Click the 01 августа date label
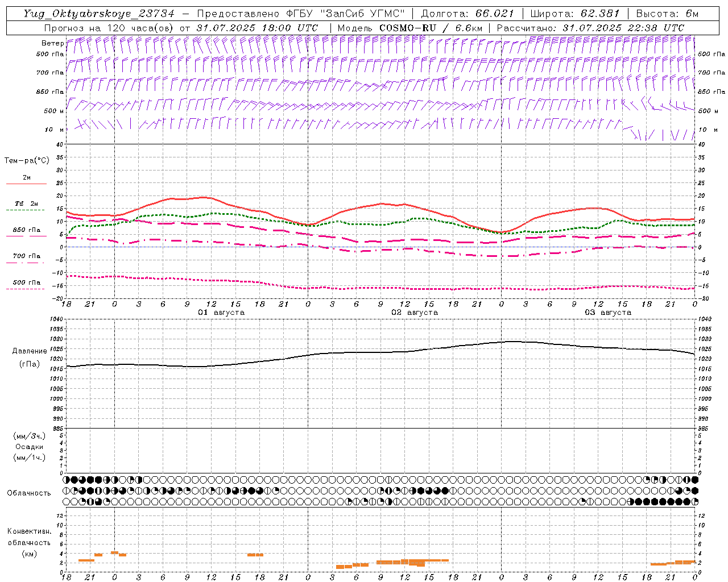The width and height of the screenshot is (728, 582). coord(221,313)
